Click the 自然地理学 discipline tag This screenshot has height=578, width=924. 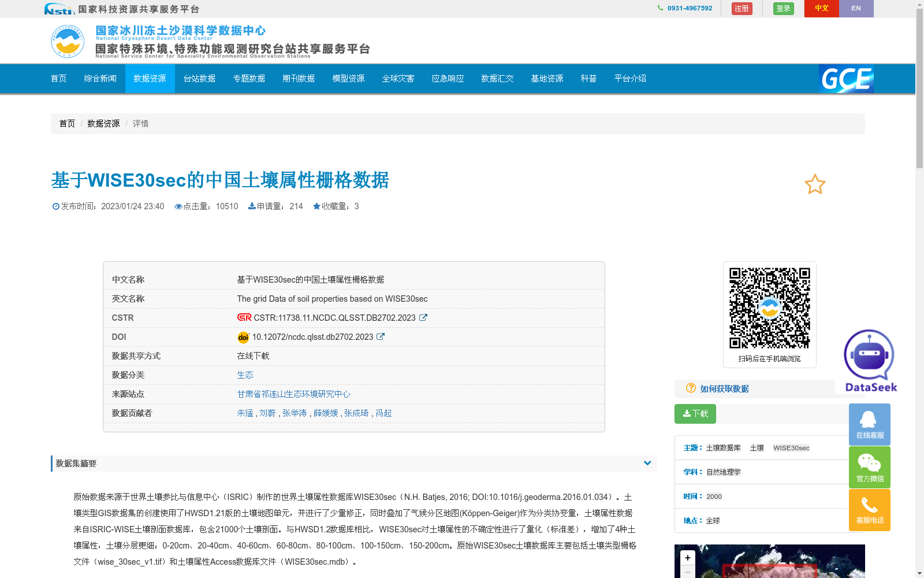724,472
